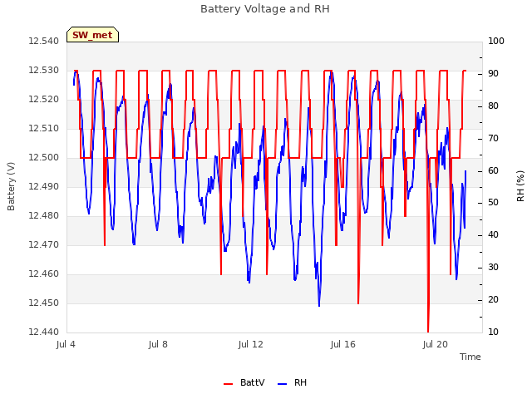Click the 40 value on RH axis
Viewport: 532px width, 399px height.
pyautogui.click(x=493, y=235)
